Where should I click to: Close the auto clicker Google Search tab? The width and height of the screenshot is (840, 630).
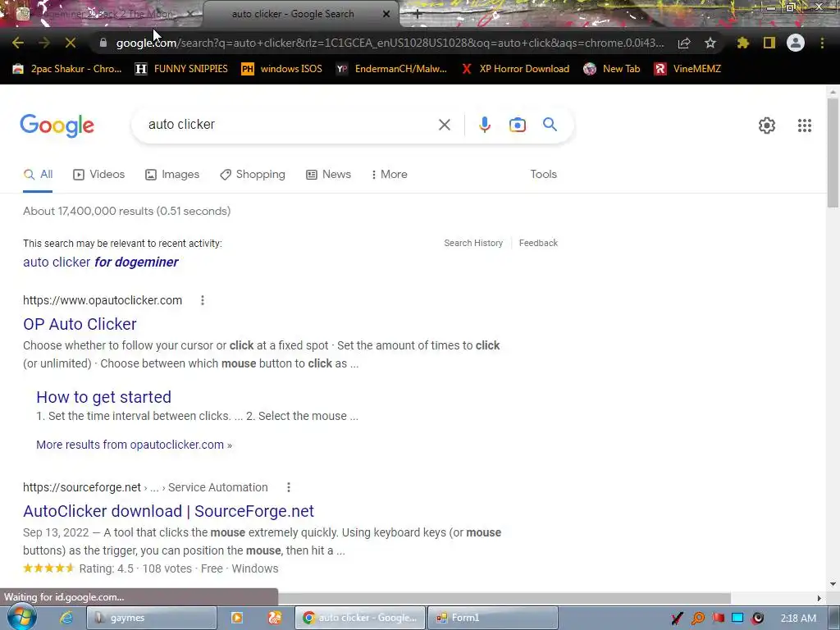(x=386, y=15)
